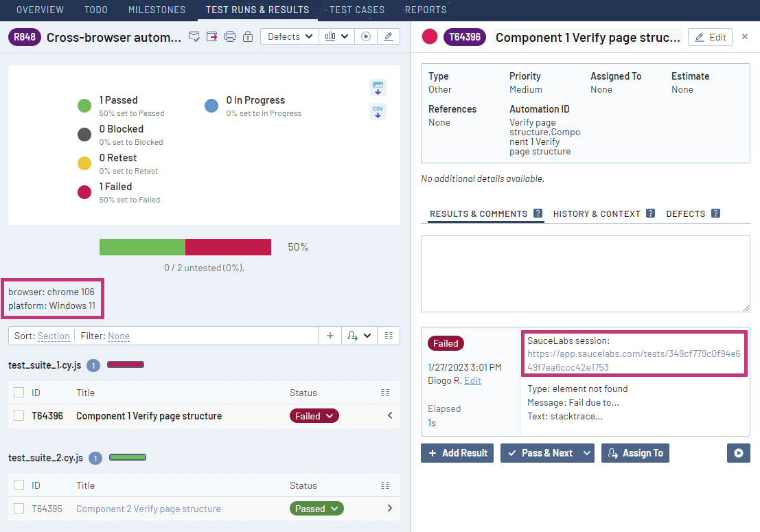Open the chart export icon
Screen dimensions: 760x532
[378, 88]
